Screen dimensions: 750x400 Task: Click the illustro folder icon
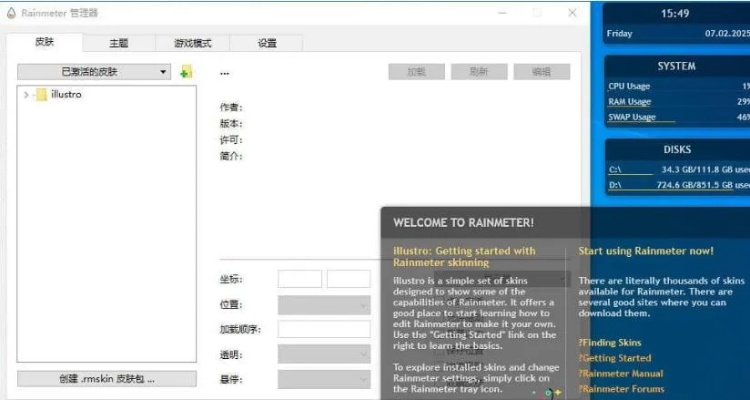click(x=41, y=95)
